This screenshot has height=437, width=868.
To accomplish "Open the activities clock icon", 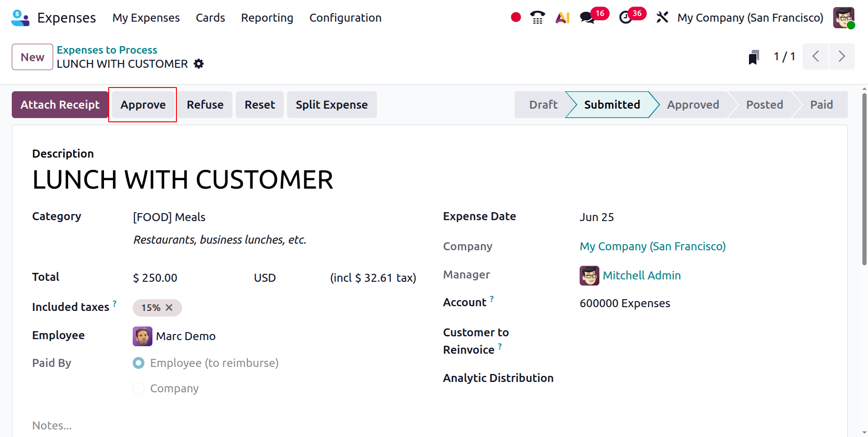I will point(625,18).
